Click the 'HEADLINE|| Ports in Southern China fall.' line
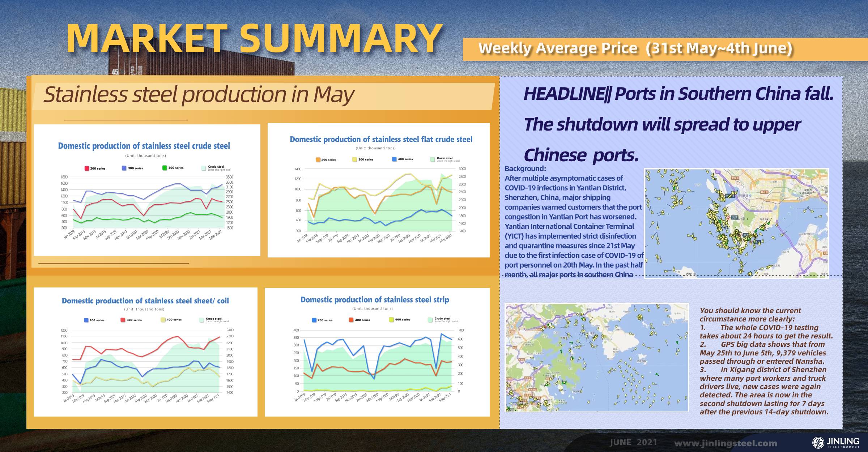 point(678,94)
